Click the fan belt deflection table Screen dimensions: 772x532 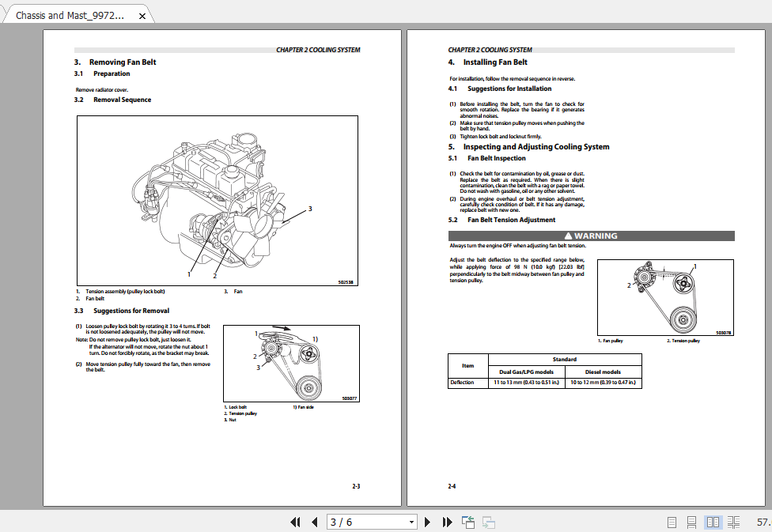click(x=544, y=372)
